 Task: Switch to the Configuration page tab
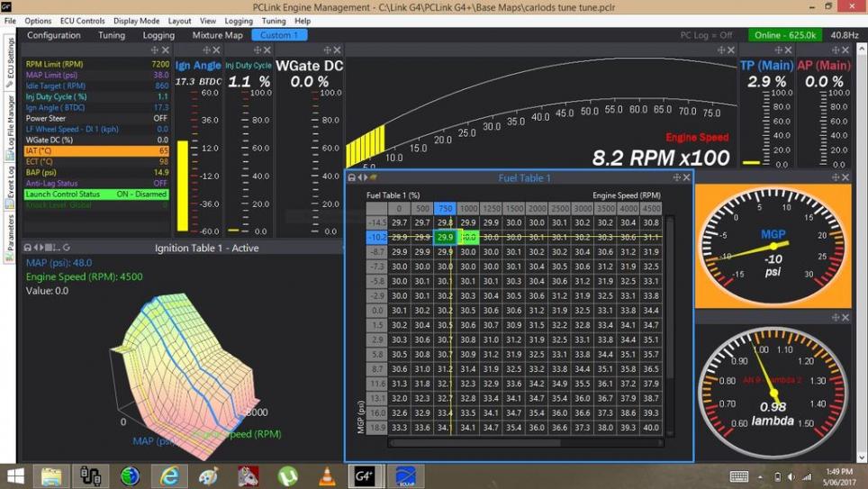(54, 35)
